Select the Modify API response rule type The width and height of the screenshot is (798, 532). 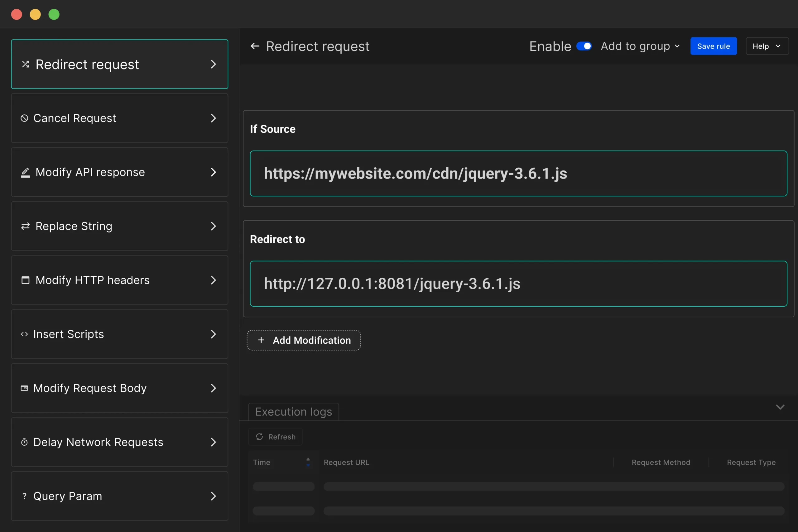[x=119, y=172]
